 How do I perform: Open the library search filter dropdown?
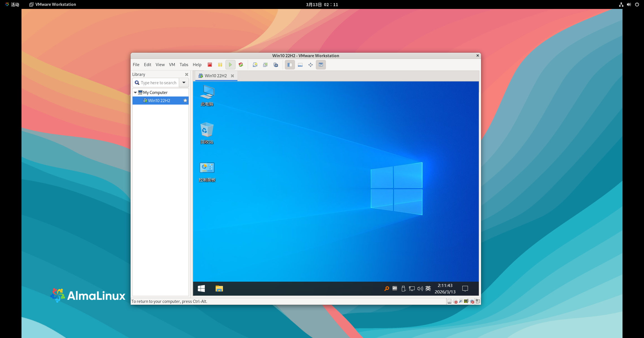coord(184,83)
